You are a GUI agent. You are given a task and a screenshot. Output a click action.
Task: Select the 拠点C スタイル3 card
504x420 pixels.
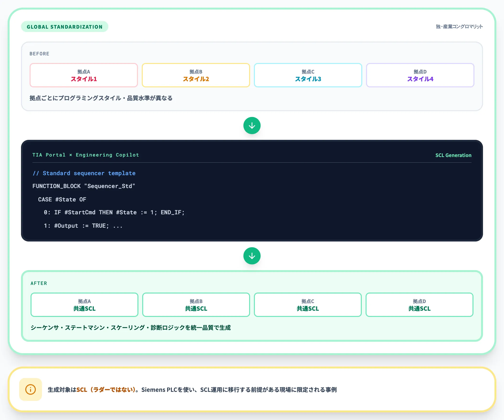[308, 75]
